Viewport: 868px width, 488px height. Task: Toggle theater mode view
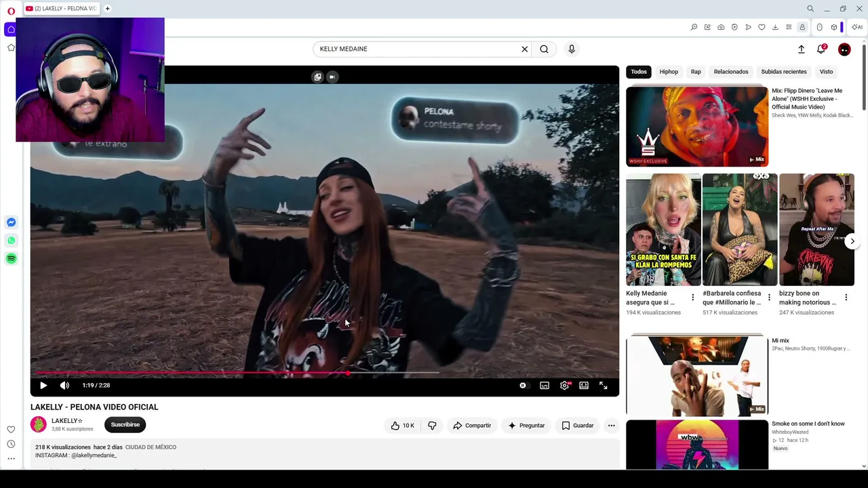point(584,385)
